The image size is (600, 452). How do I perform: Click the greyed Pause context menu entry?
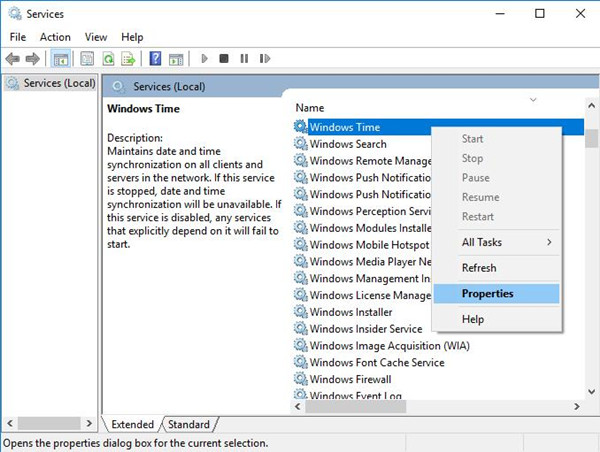tap(496, 178)
